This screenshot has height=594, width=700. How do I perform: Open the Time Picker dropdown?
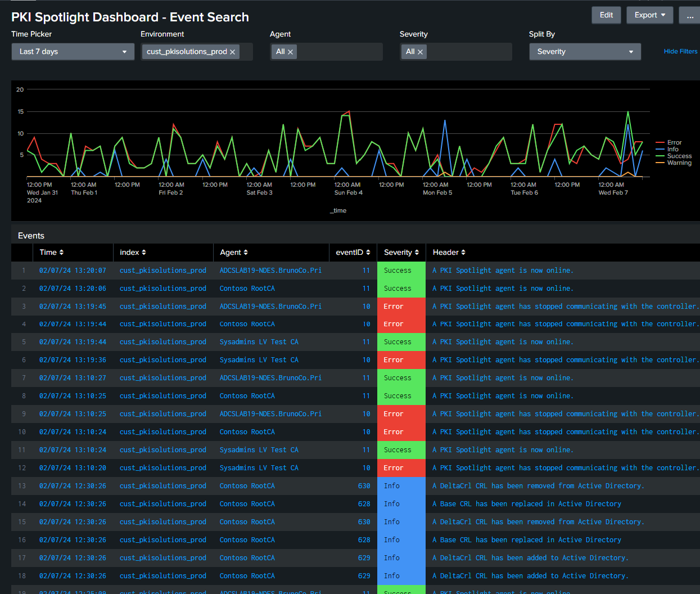tap(73, 52)
